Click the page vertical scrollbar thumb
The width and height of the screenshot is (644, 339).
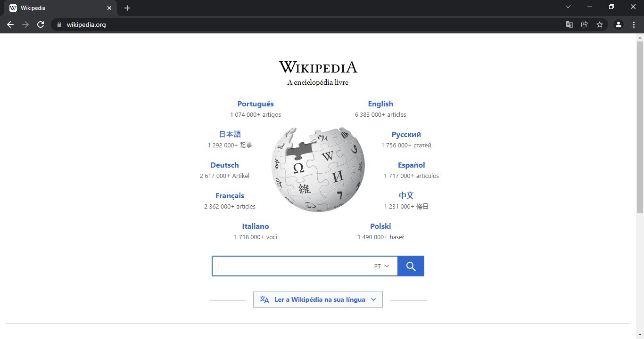pos(640,127)
